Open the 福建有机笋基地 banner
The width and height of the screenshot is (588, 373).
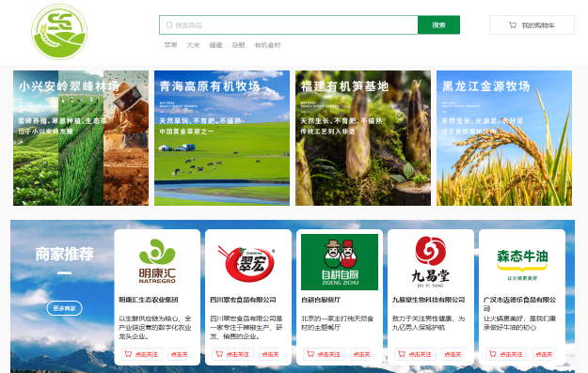pos(363,138)
